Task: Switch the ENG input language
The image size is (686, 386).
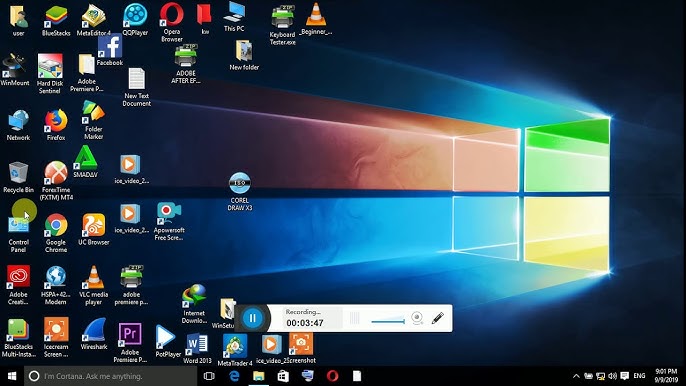Action: pos(639,376)
